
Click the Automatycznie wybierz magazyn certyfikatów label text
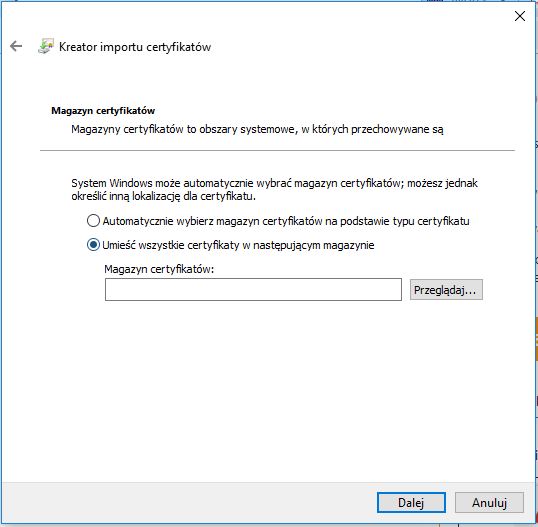tap(286, 221)
